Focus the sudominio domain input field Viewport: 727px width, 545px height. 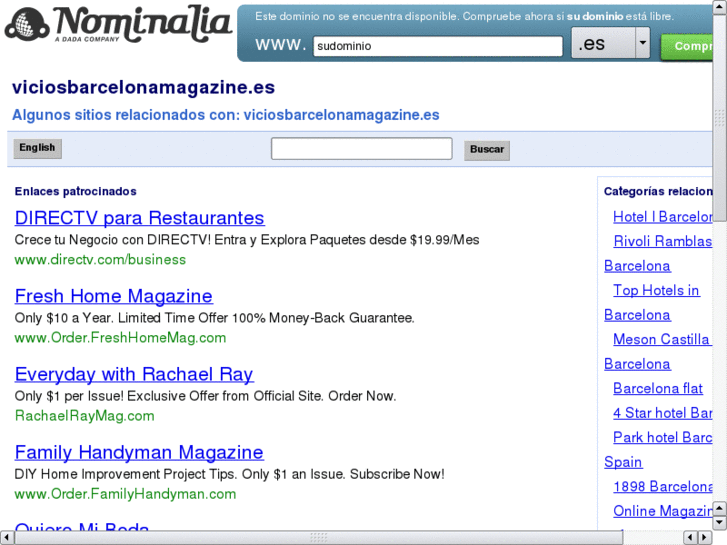(438, 46)
